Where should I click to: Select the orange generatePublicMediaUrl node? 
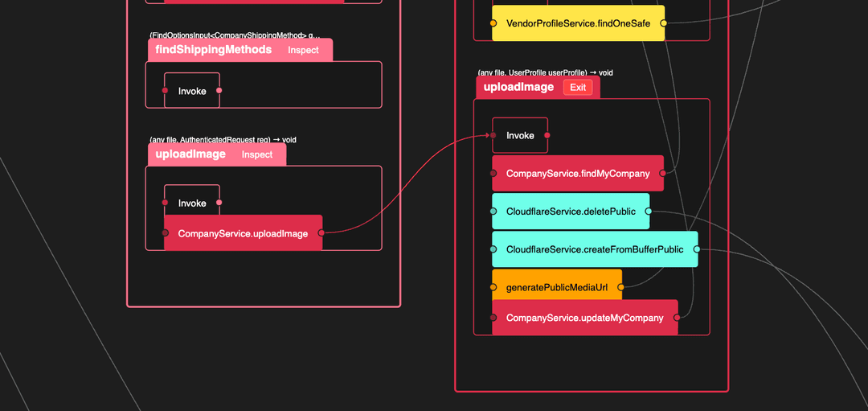click(x=556, y=286)
